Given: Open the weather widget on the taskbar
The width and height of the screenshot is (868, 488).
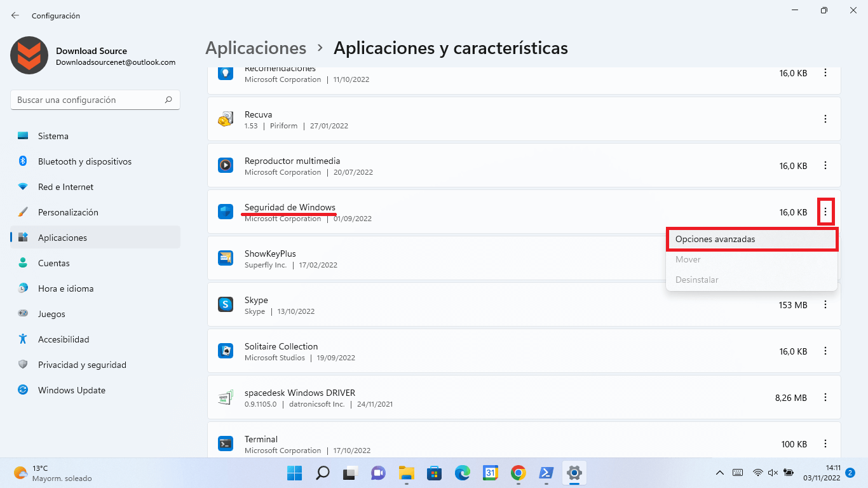Looking at the screenshot, I should pyautogui.click(x=53, y=473).
